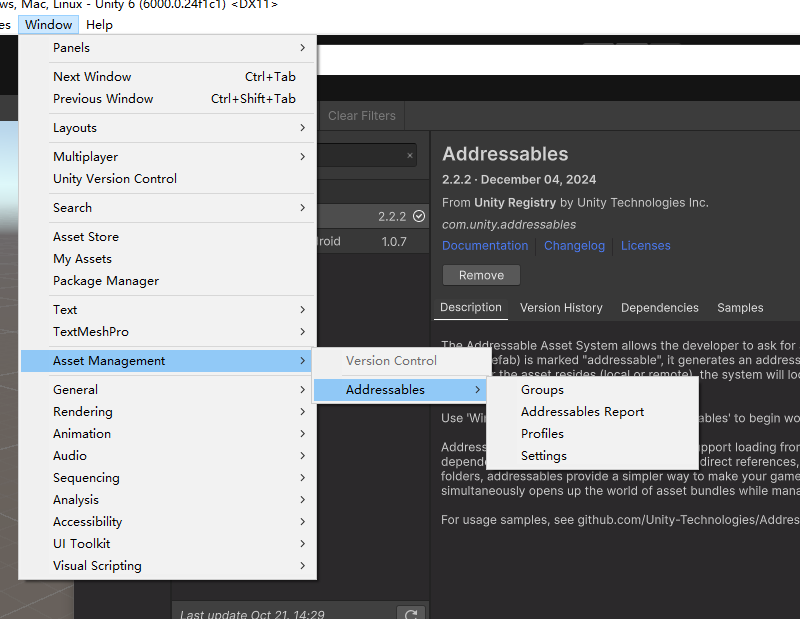Select package row with version 1.0.7

pos(373,241)
